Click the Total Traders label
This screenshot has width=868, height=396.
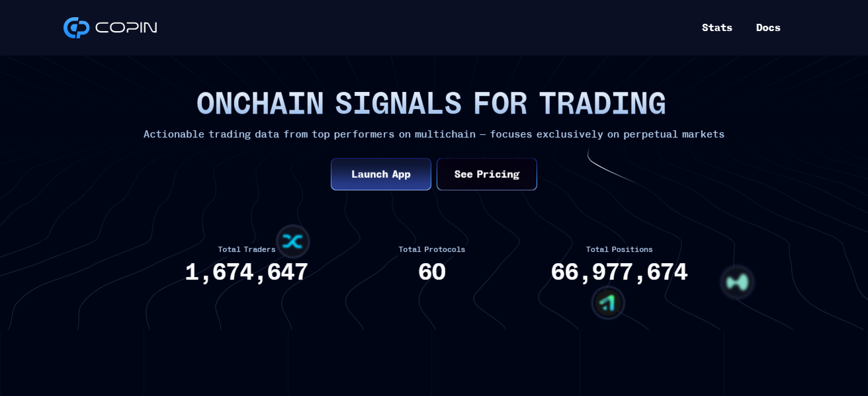coord(246,249)
